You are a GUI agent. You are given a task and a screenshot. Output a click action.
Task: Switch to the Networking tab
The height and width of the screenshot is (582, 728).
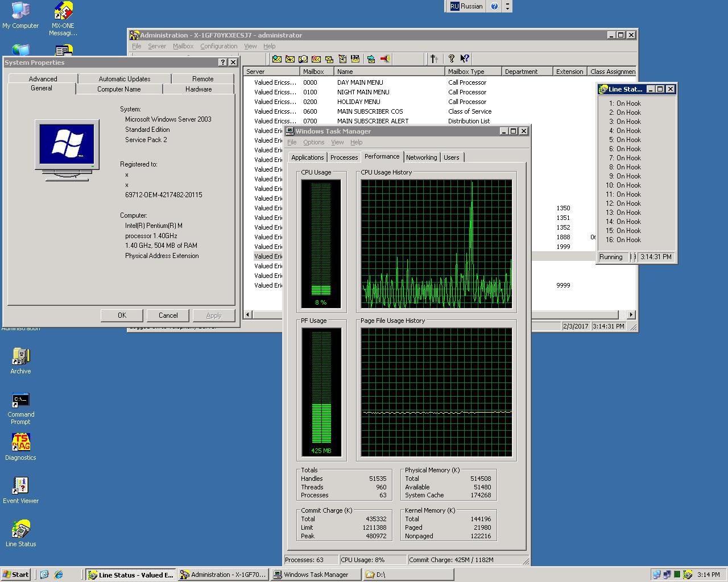point(421,157)
